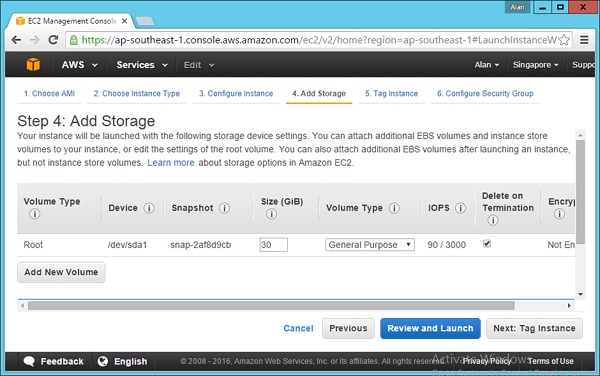The image size is (600, 376).
Task: Show info icon under Size (GiB) header
Action: tap(271, 214)
